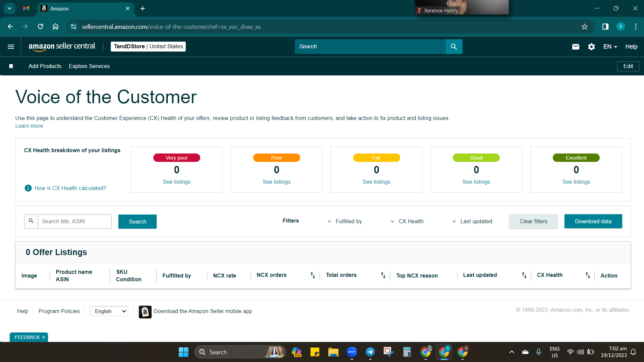Open Program Policies footer link
This screenshot has height=362, width=644.
click(x=59, y=311)
